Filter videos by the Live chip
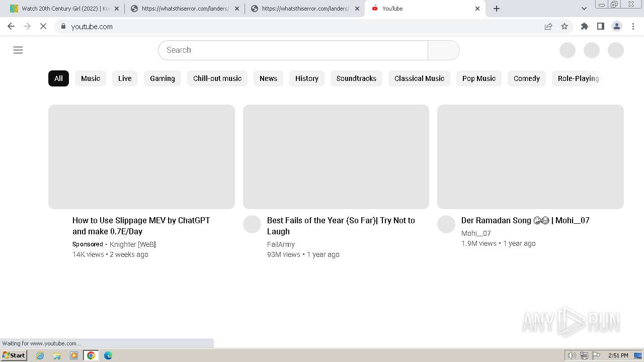Viewport: 644px width, 362px height. 125,78
